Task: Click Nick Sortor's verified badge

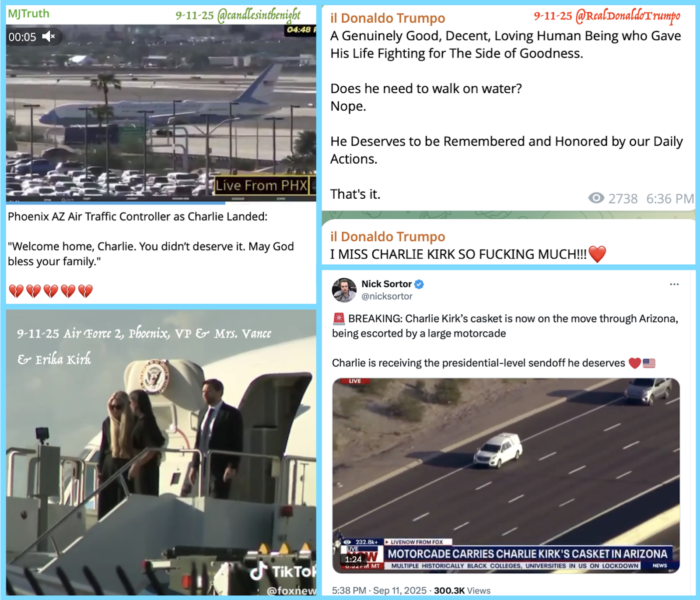Action: (x=419, y=284)
